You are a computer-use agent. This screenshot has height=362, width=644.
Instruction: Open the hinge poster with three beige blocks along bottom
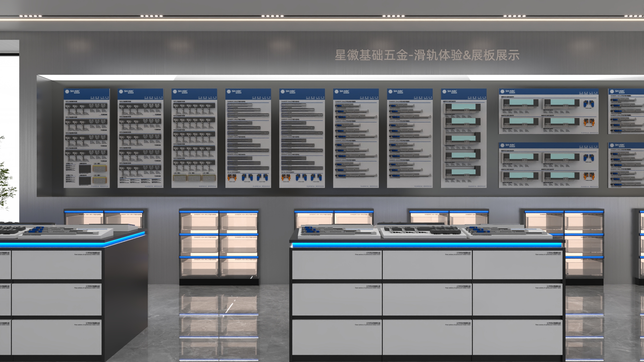click(194, 138)
